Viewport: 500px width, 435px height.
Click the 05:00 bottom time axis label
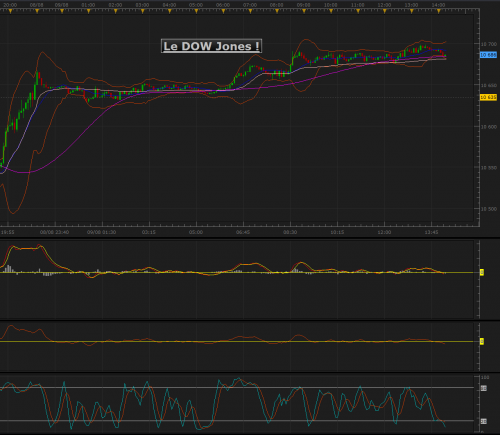pyautogui.click(x=196, y=232)
